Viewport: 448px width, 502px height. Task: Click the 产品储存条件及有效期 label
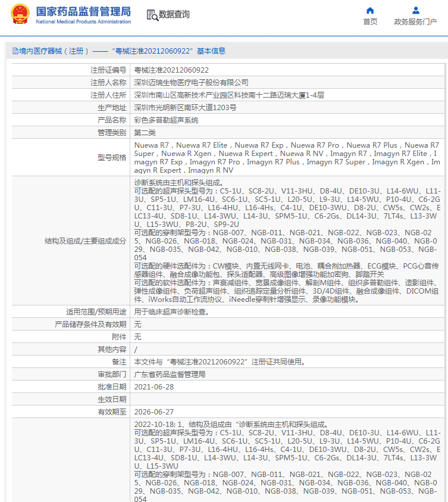90,325
